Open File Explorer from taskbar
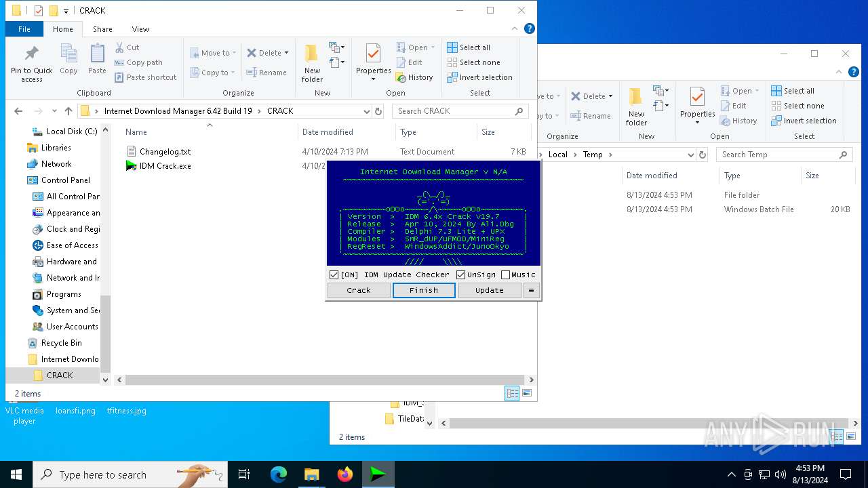868x488 pixels. pyautogui.click(x=312, y=474)
